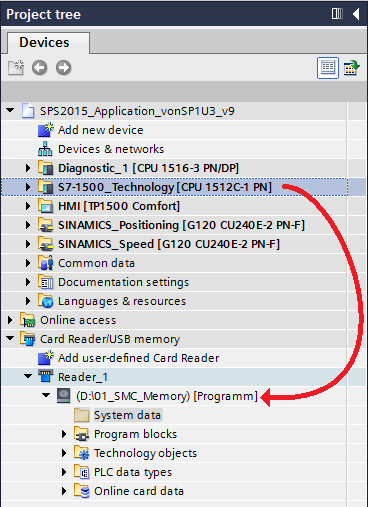The image size is (368, 507).
Task: Select Reader_1
Action: pos(83,377)
